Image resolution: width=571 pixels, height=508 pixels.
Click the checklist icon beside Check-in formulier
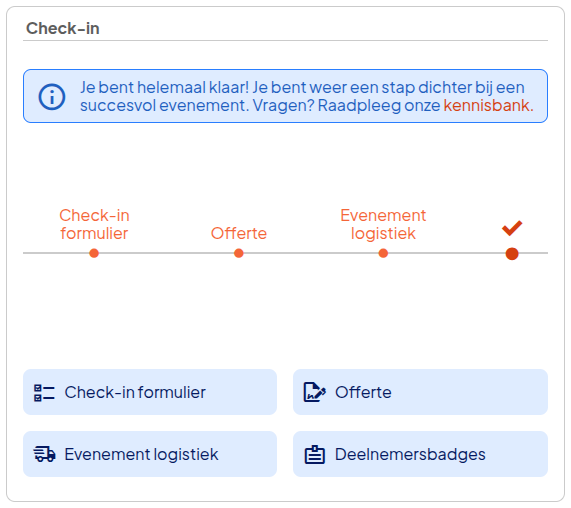click(44, 393)
